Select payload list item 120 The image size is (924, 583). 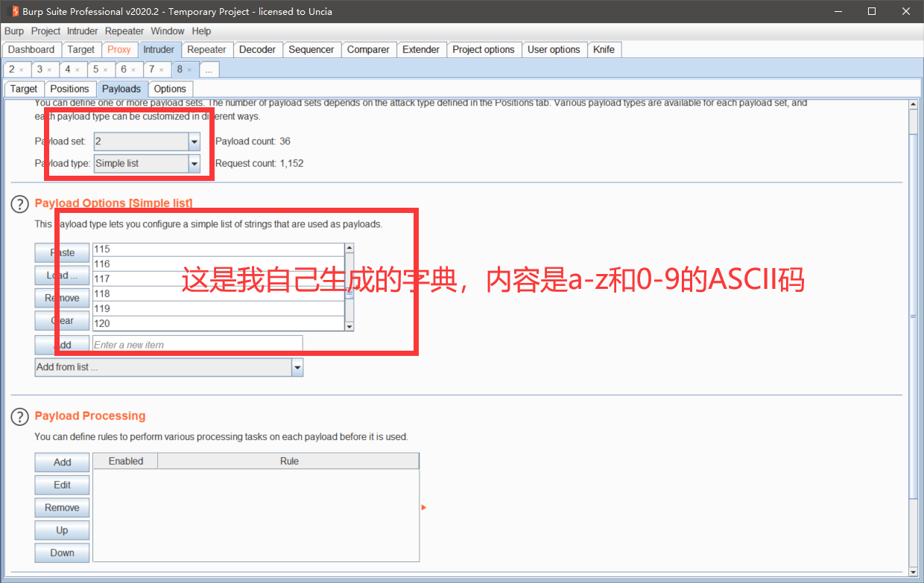coord(218,324)
